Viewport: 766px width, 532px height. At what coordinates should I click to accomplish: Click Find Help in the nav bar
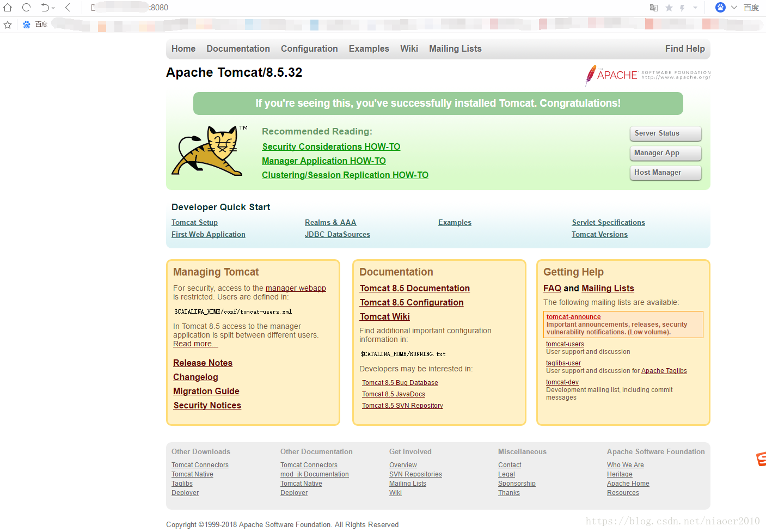pyautogui.click(x=685, y=48)
